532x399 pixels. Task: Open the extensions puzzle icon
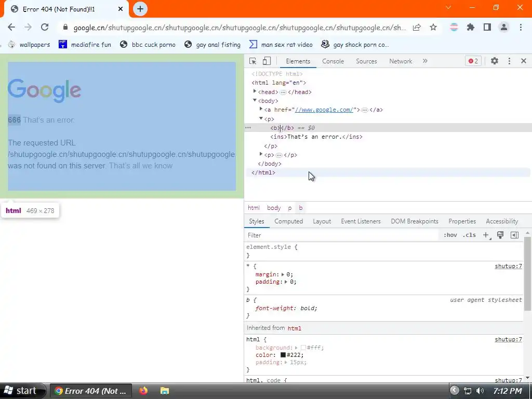(x=471, y=27)
